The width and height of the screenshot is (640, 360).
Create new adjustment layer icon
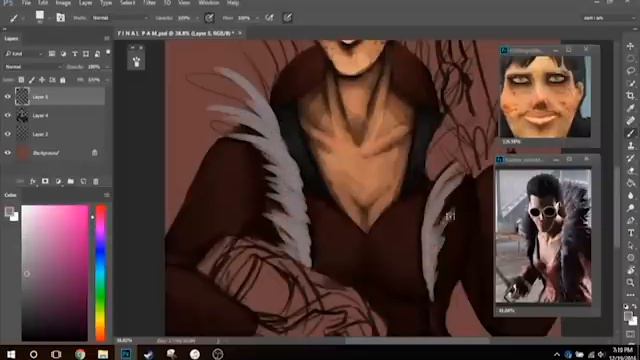pos(58,181)
